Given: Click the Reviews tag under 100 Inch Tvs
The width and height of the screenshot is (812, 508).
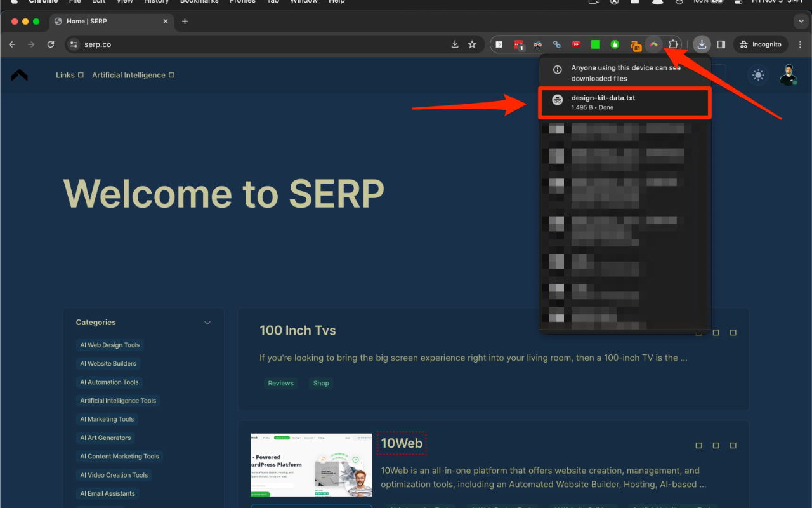Looking at the screenshot, I should [281, 383].
